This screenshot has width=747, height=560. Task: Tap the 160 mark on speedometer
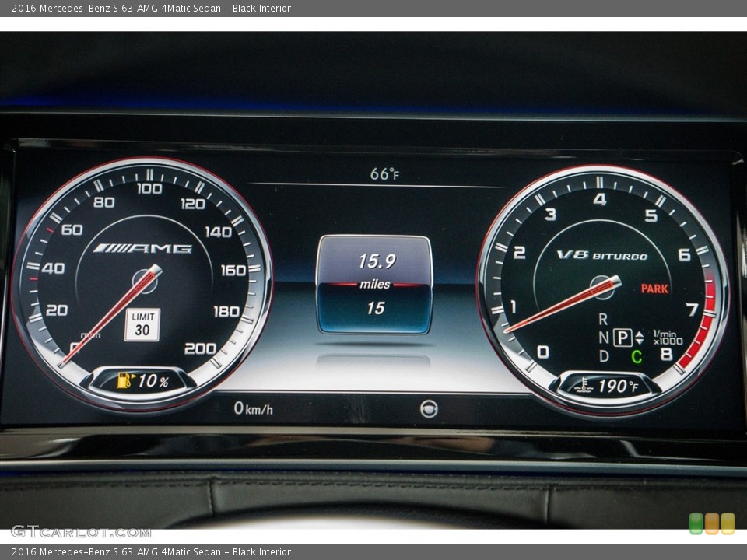tap(233, 271)
